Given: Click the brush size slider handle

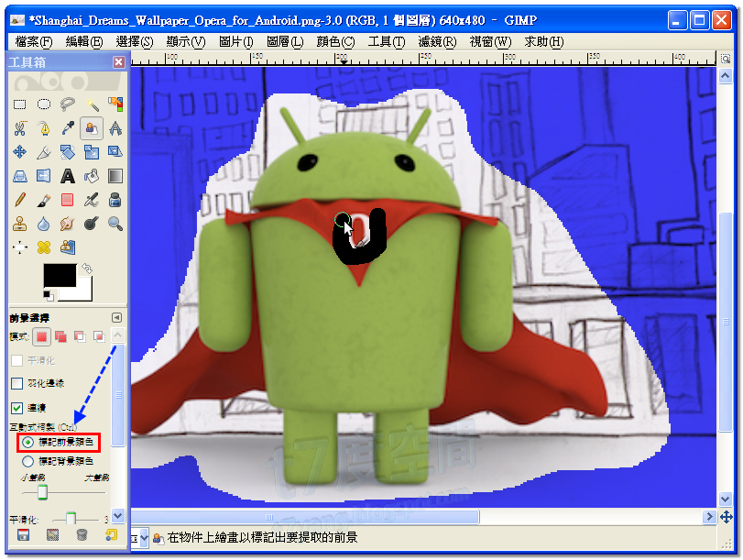Looking at the screenshot, I should click(x=42, y=492).
